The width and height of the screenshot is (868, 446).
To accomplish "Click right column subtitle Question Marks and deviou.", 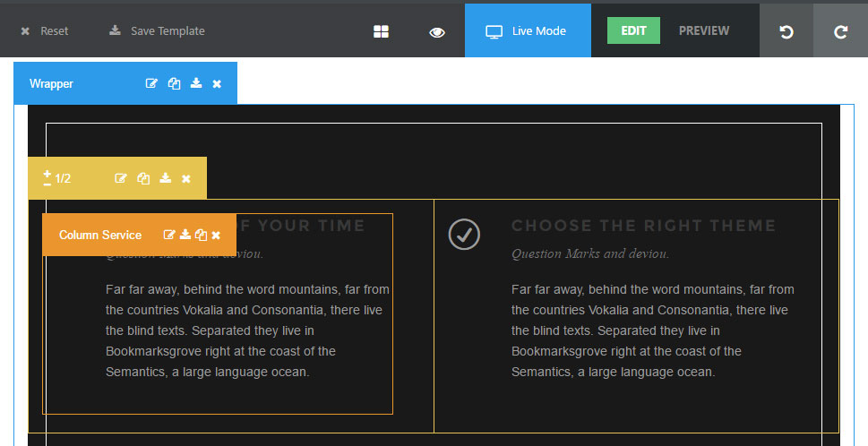I will click(590, 253).
